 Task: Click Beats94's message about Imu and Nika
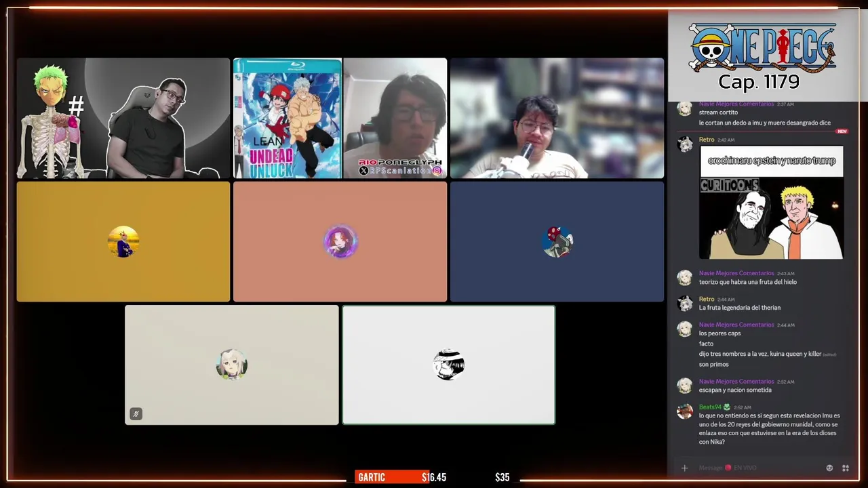click(769, 429)
